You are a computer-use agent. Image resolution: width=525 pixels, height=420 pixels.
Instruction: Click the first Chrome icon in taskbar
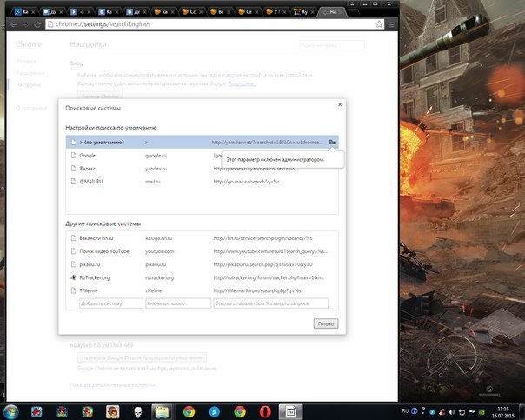pyautogui.click(x=189, y=412)
